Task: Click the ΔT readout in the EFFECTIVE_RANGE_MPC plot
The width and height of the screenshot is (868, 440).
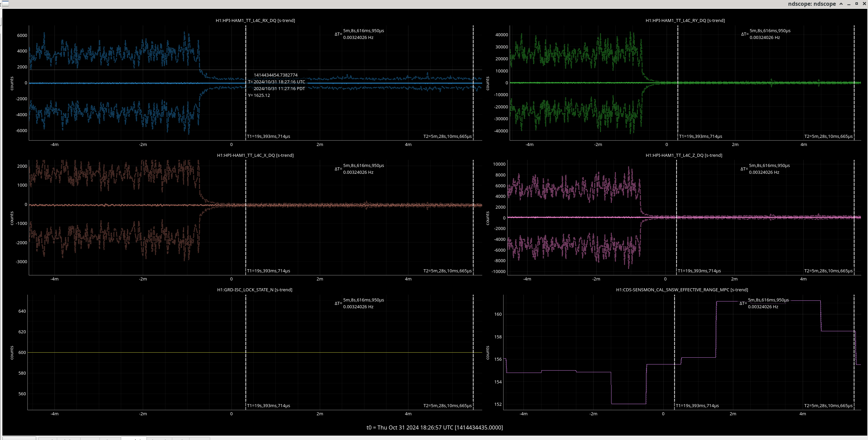Action: 764,303
